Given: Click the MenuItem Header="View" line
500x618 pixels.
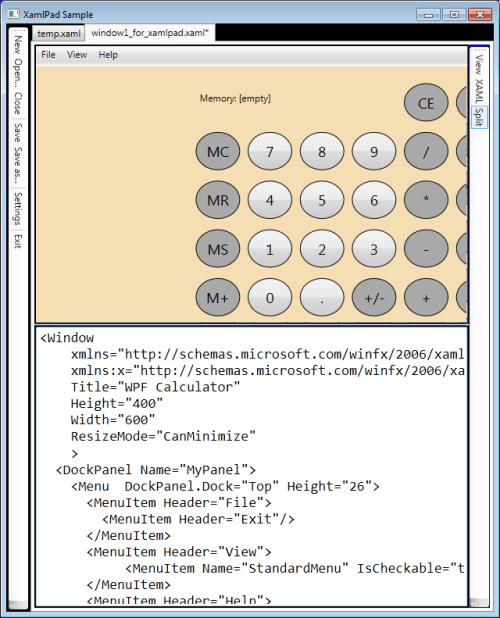Looking at the screenshot, I should [x=179, y=552].
